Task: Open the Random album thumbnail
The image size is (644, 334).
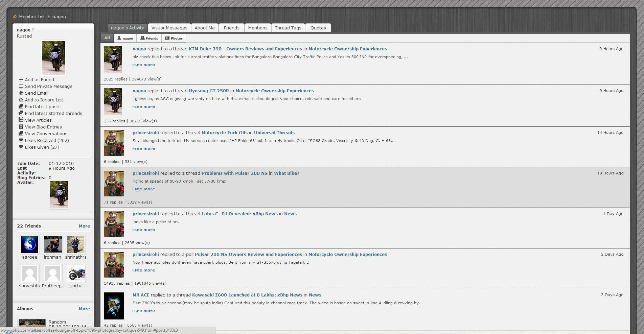Action: pos(32,323)
